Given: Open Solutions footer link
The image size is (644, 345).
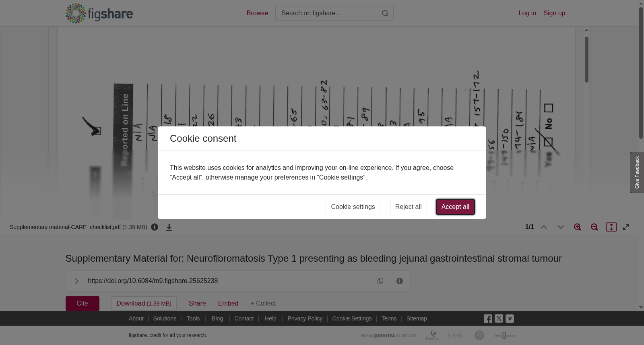Looking at the screenshot, I should [165, 318].
